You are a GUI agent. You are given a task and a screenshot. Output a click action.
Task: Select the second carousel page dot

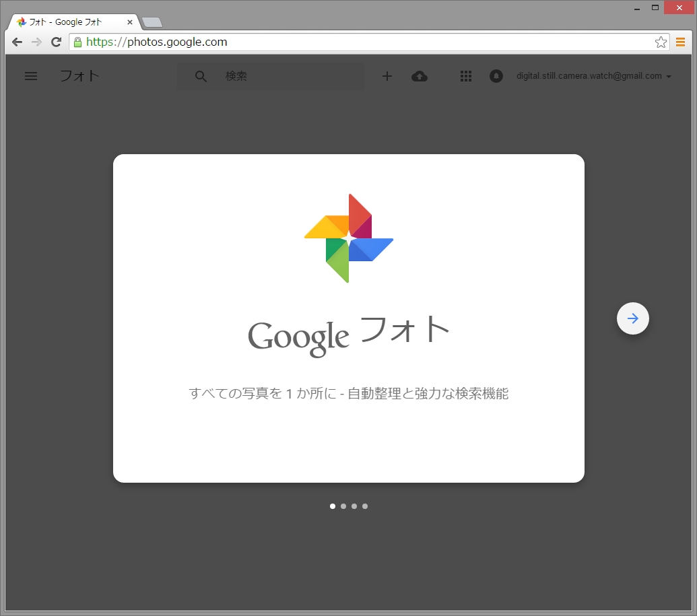343,506
